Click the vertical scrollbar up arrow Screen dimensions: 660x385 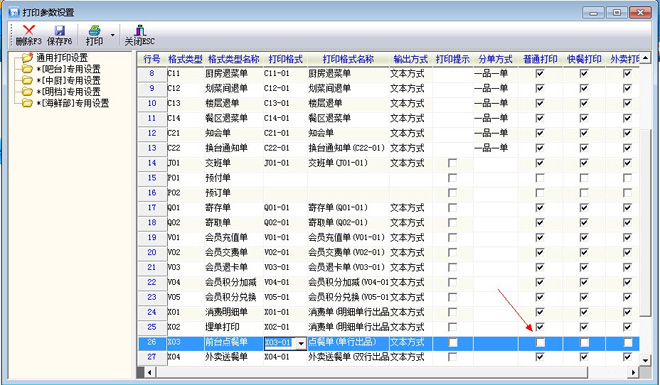(x=645, y=58)
